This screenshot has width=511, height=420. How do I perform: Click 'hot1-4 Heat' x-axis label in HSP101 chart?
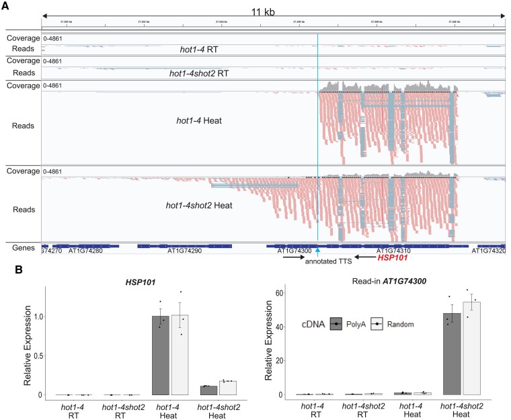(168, 411)
